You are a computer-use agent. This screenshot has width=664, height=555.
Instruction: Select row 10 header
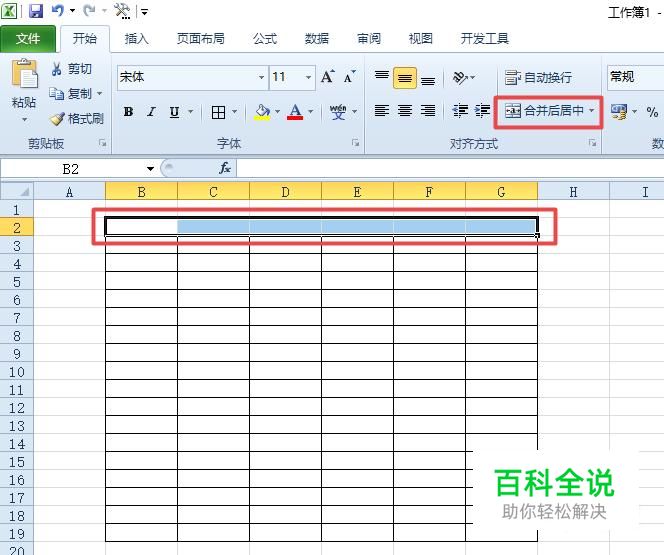17,372
